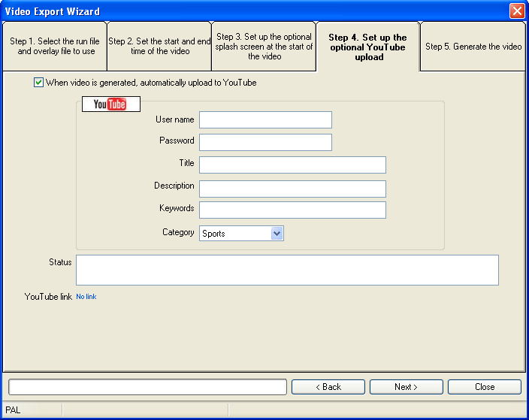Focus the Password field
The image size is (529, 420).
click(265, 143)
